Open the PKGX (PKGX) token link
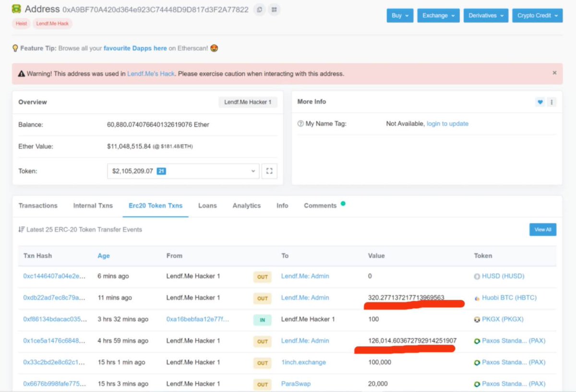 point(503,319)
